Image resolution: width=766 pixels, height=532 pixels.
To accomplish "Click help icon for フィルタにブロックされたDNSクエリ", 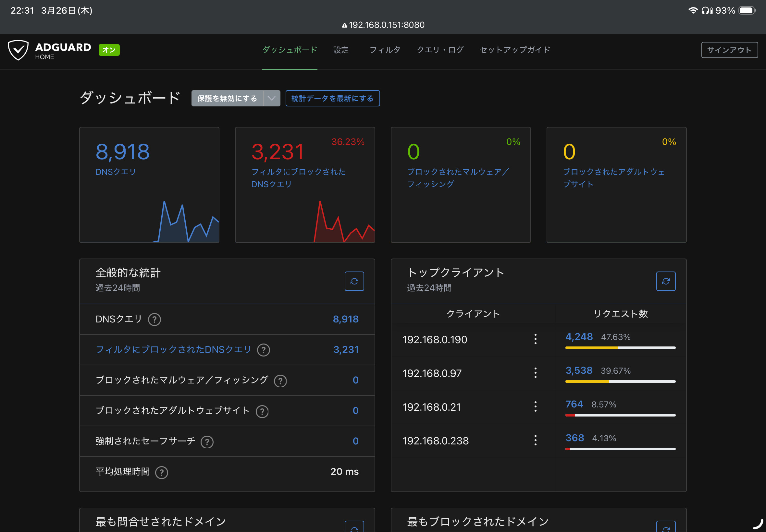I will pos(264,350).
